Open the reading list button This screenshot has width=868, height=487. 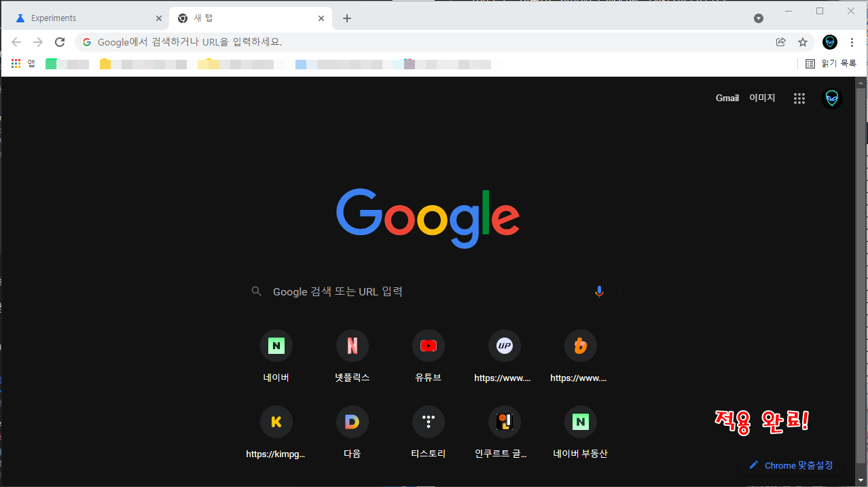point(831,64)
